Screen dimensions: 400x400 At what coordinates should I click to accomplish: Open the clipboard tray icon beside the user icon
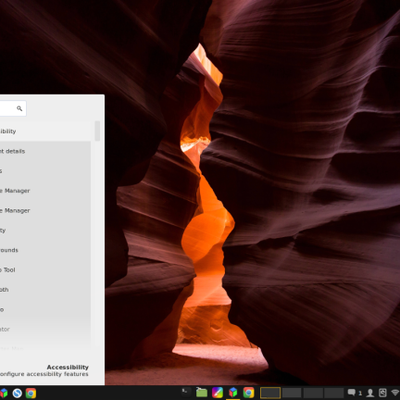tap(383, 393)
